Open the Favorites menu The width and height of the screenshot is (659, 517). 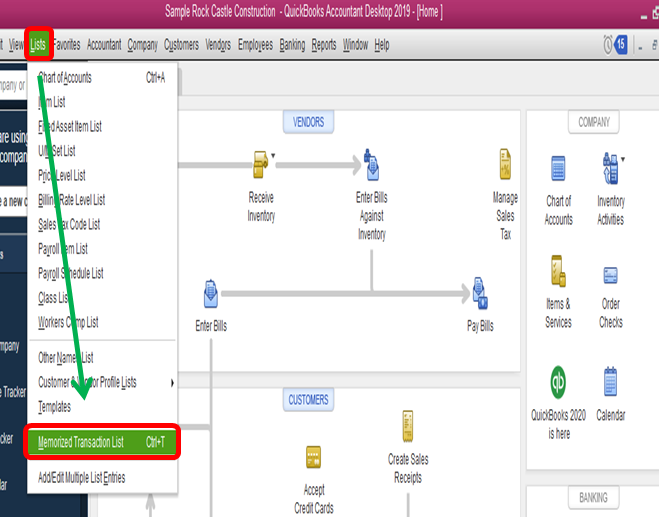pos(66,45)
